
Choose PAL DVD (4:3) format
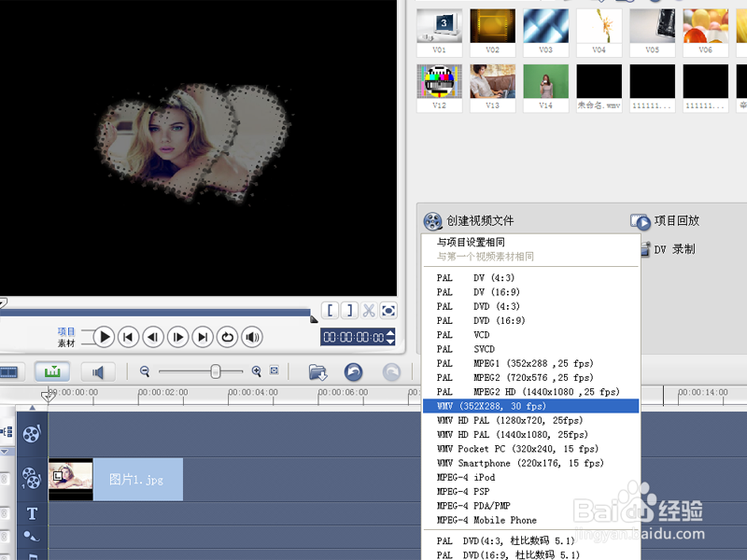(x=530, y=306)
